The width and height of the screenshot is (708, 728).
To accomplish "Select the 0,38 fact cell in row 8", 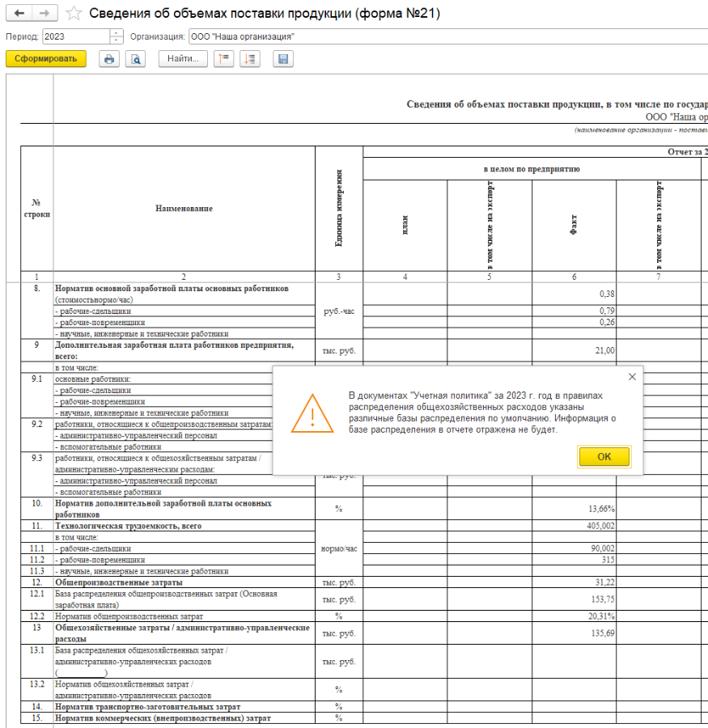I will (574, 294).
